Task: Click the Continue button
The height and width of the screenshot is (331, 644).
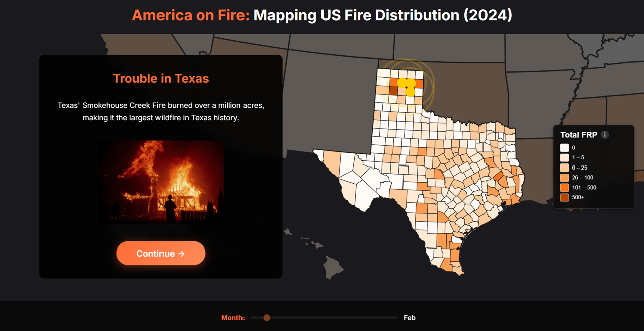Action: pyautogui.click(x=160, y=253)
